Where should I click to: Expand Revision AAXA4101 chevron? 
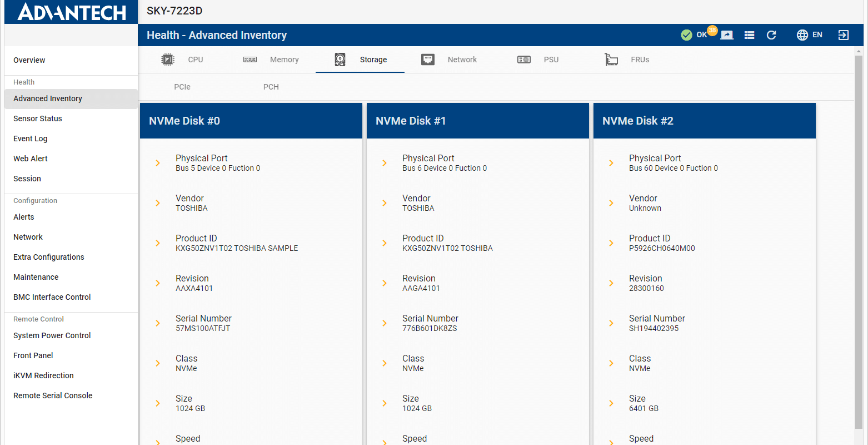158,283
